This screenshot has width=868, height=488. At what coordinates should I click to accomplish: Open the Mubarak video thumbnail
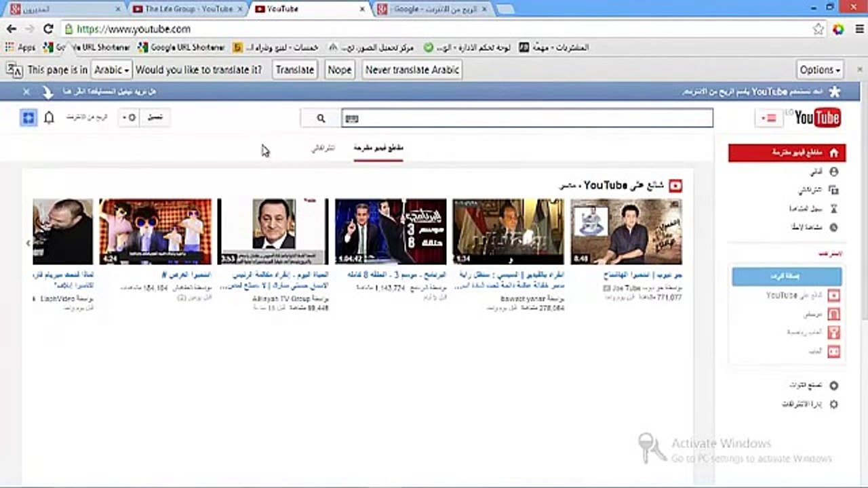point(273,231)
